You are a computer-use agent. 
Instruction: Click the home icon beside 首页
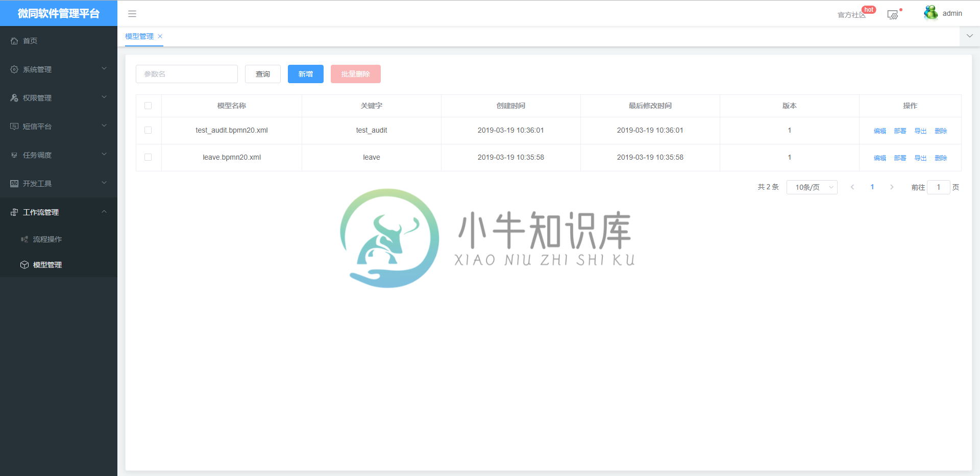point(14,41)
